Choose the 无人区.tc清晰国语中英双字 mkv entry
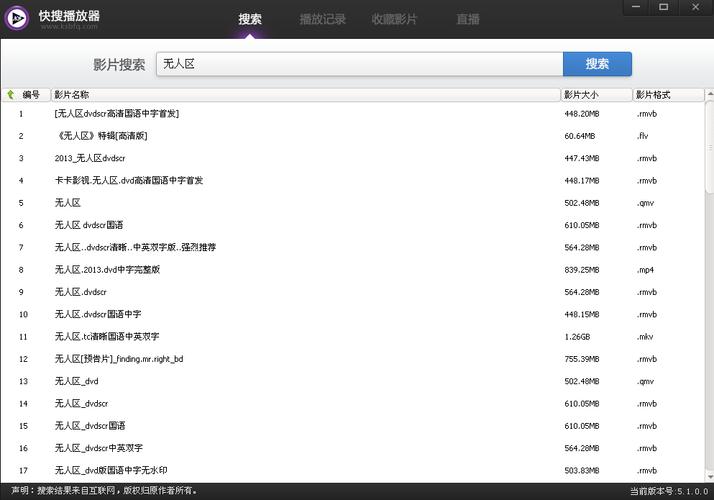This screenshot has height=500, width=714. [107, 337]
